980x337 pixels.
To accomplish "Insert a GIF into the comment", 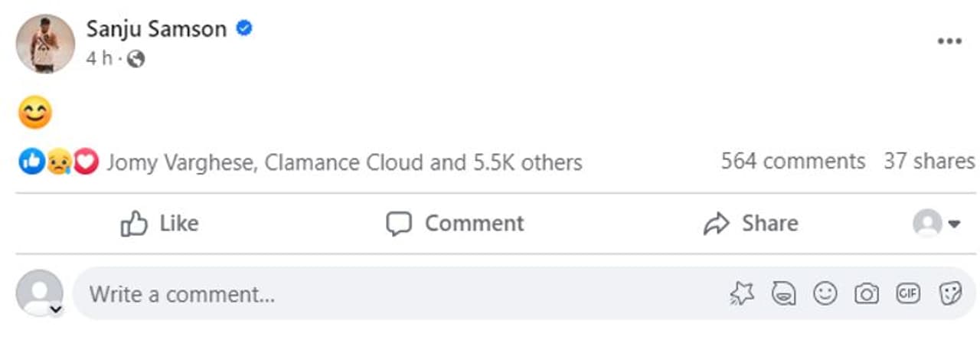I will pyautogui.click(x=908, y=293).
